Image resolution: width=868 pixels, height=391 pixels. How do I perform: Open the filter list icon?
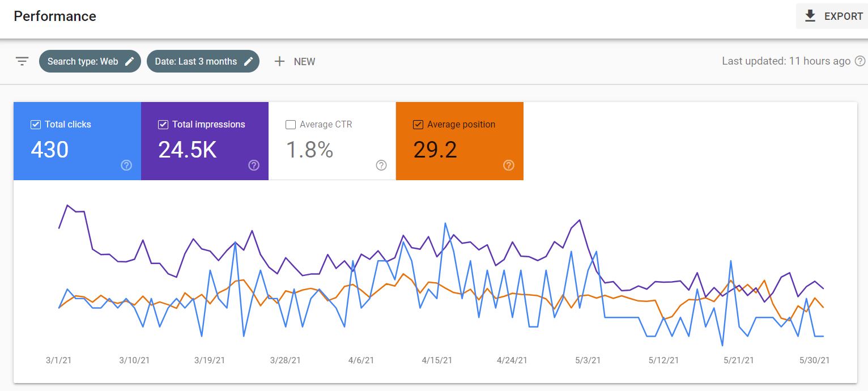[22, 61]
